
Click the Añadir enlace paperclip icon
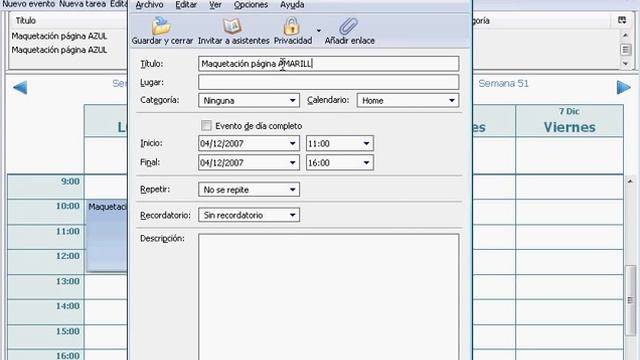click(x=348, y=26)
